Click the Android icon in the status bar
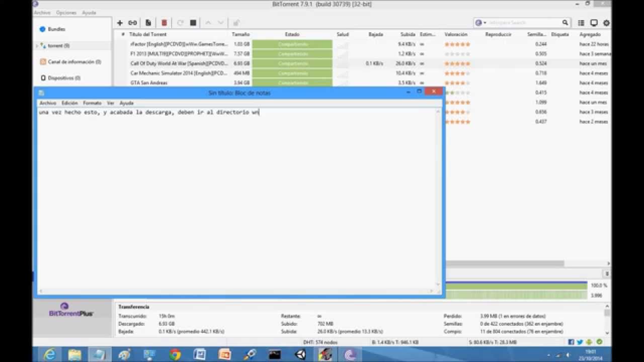Viewport: 644px width, 362px height. click(589, 342)
